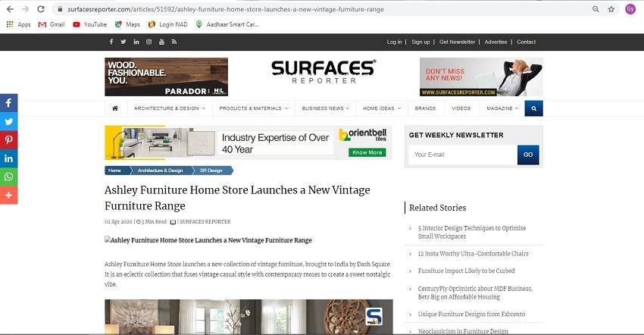
Task: Click the browser forward arrow
Action: pyautogui.click(x=26, y=9)
